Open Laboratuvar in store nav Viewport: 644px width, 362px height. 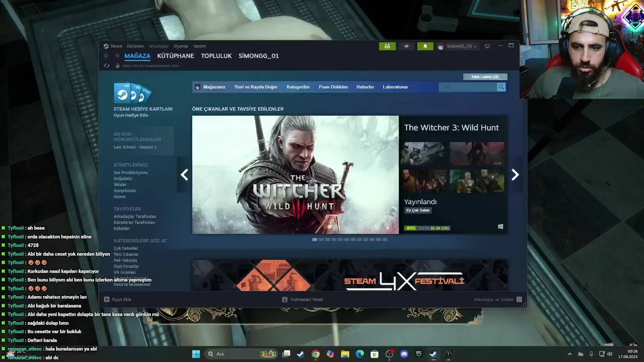coord(395,87)
